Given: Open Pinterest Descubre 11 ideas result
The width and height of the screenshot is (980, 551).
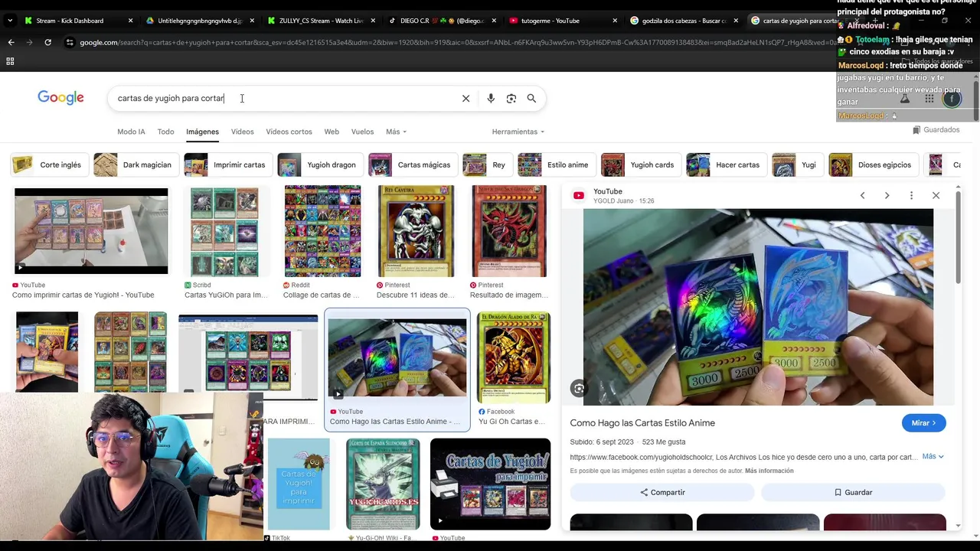Looking at the screenshot, I should click(x=416, y=231).
